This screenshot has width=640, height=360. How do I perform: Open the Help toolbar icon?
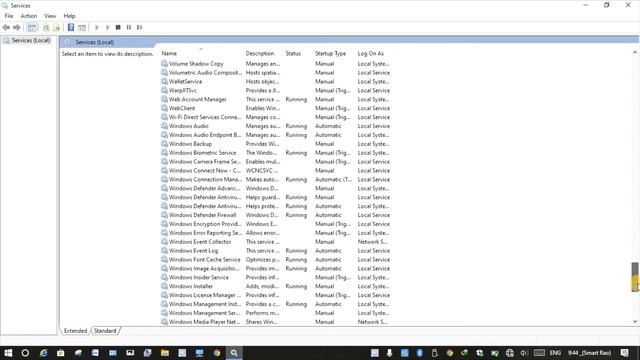click(71, 27)
